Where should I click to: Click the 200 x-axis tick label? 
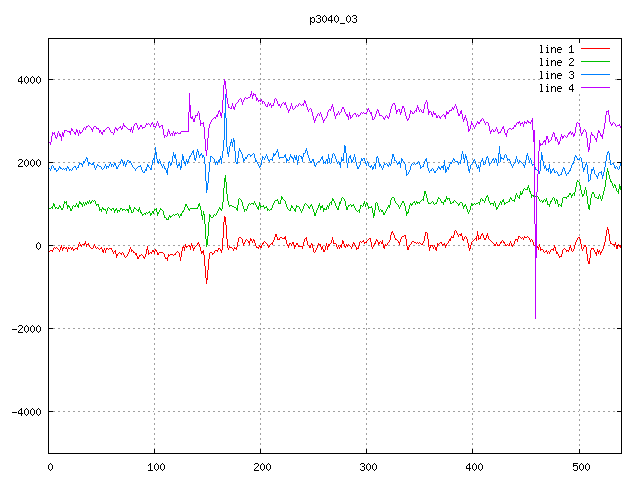[261, 466]
